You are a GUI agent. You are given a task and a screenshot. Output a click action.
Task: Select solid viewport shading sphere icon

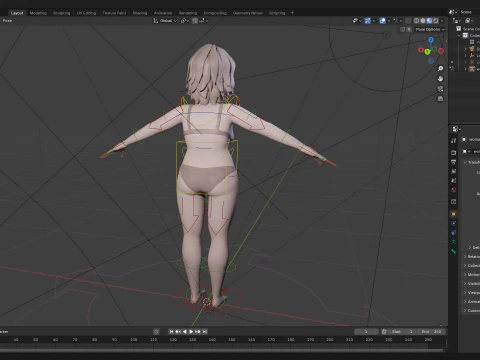[423, 21]
